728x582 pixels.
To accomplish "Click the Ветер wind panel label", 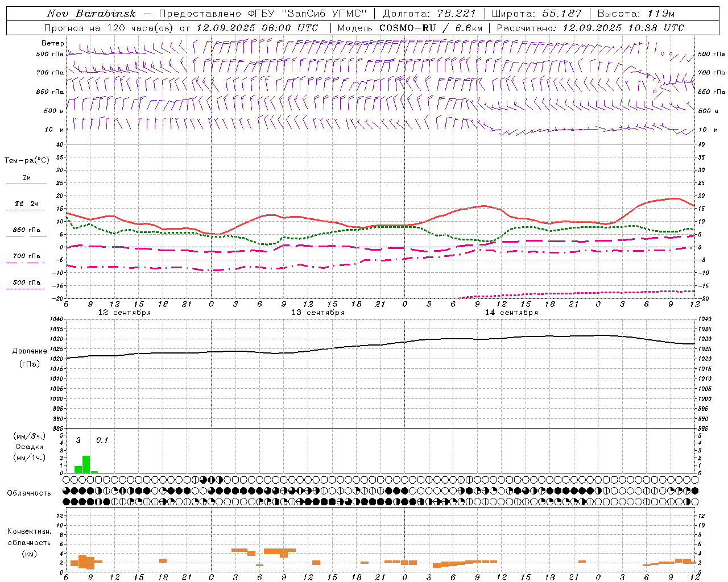I will point(53,43).
